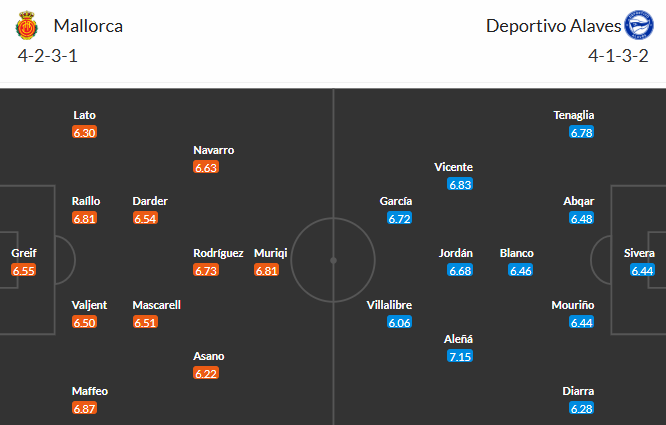
Task: Select goalkeeper Greif on the pitch
Action: click(x=25, y=253)
